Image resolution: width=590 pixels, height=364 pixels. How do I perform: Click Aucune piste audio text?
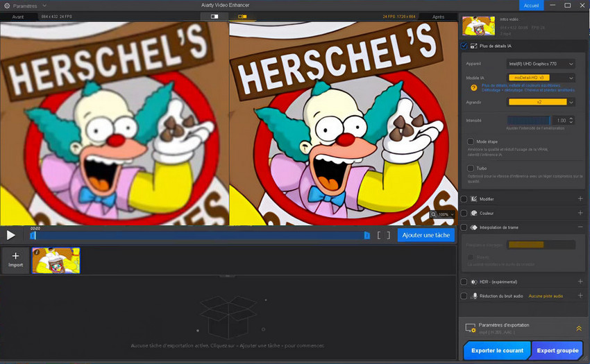546,296
